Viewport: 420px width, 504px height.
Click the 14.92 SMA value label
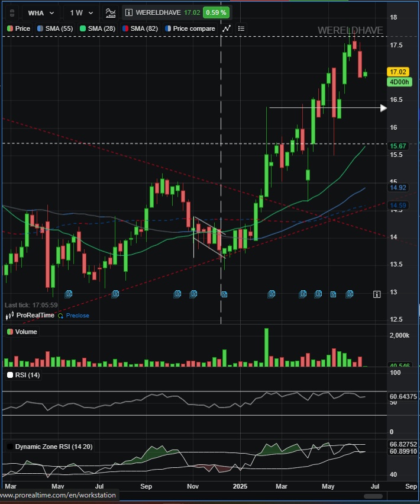(x=398, y=188)
